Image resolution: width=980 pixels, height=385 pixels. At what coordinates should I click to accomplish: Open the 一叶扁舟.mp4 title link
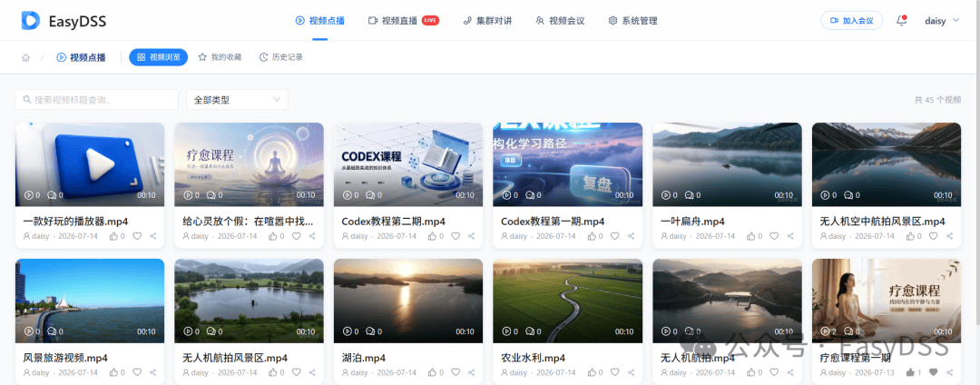point(692,222)
